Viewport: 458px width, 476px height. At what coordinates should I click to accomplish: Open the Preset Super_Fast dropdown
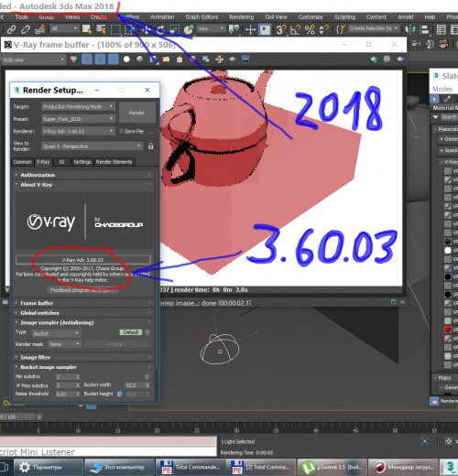click(x=78, y=119)
